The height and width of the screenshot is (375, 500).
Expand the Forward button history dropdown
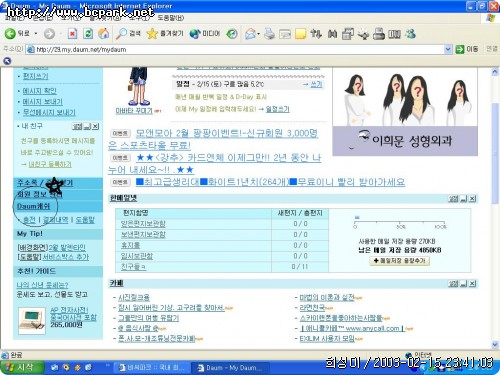coord(60,34)
